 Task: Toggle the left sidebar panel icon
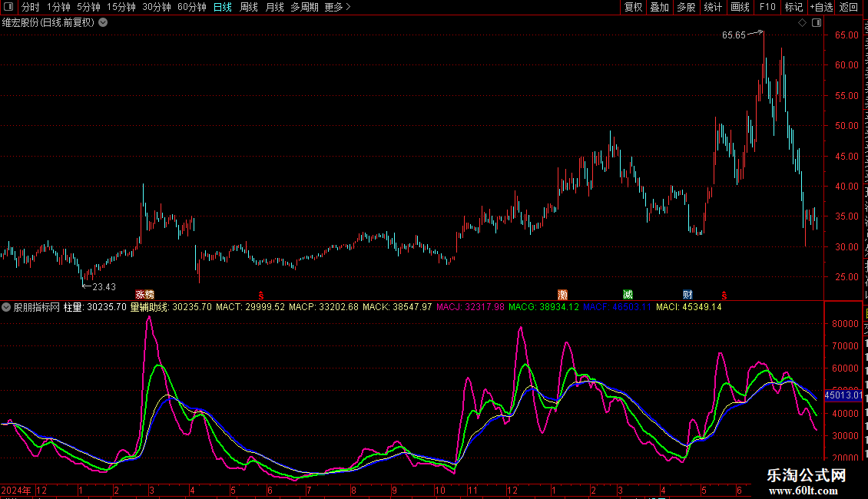[8, 7]
